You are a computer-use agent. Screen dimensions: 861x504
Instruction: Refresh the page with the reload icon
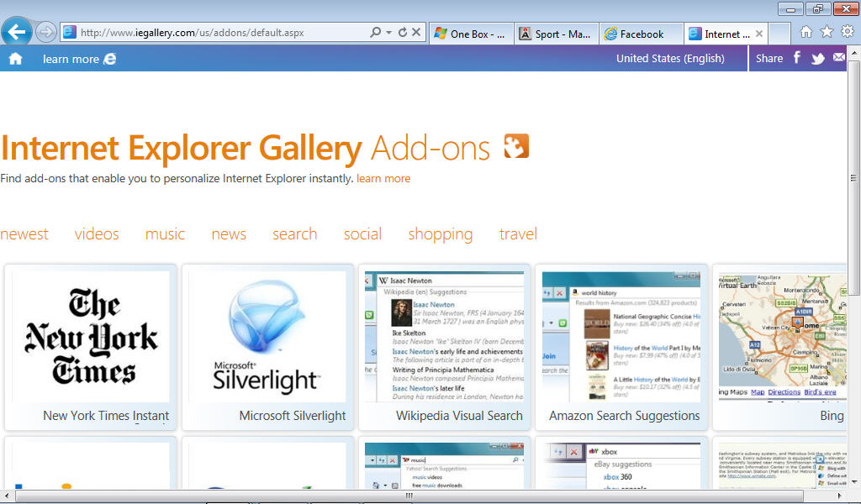(403, 33)
